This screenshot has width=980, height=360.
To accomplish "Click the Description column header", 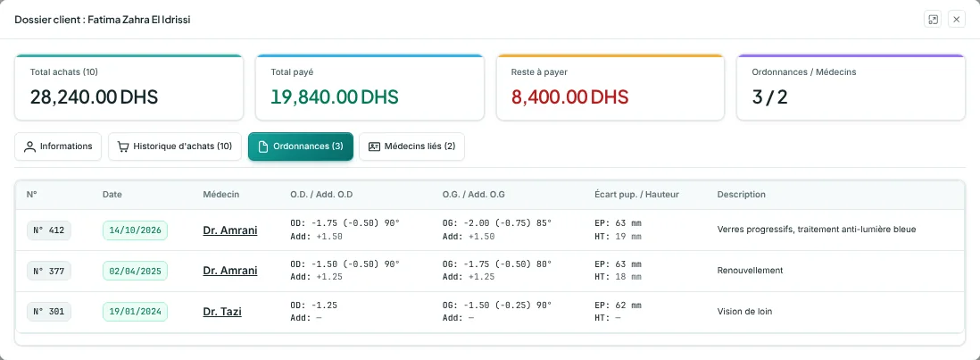I will click(742, 195).
